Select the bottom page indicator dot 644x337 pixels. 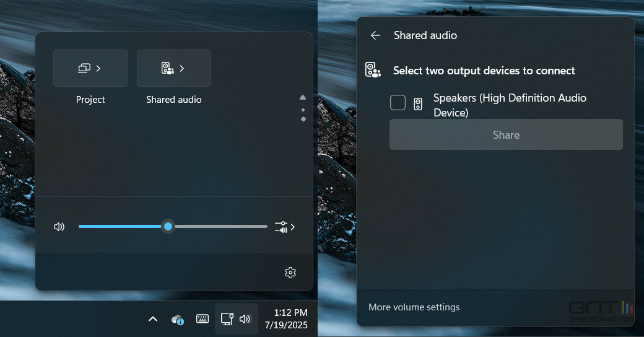click(x=303, y=119)
